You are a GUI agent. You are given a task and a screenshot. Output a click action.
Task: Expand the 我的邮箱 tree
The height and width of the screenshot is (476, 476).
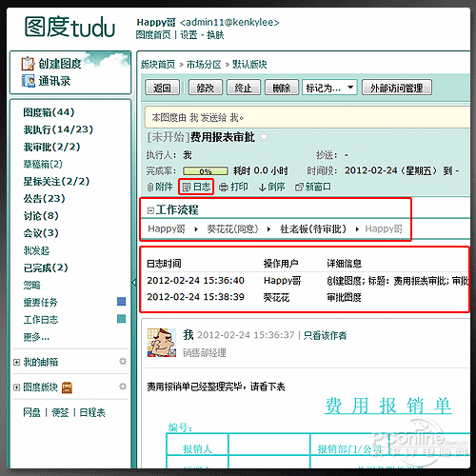pyautogui.click(x=16, y=362)
